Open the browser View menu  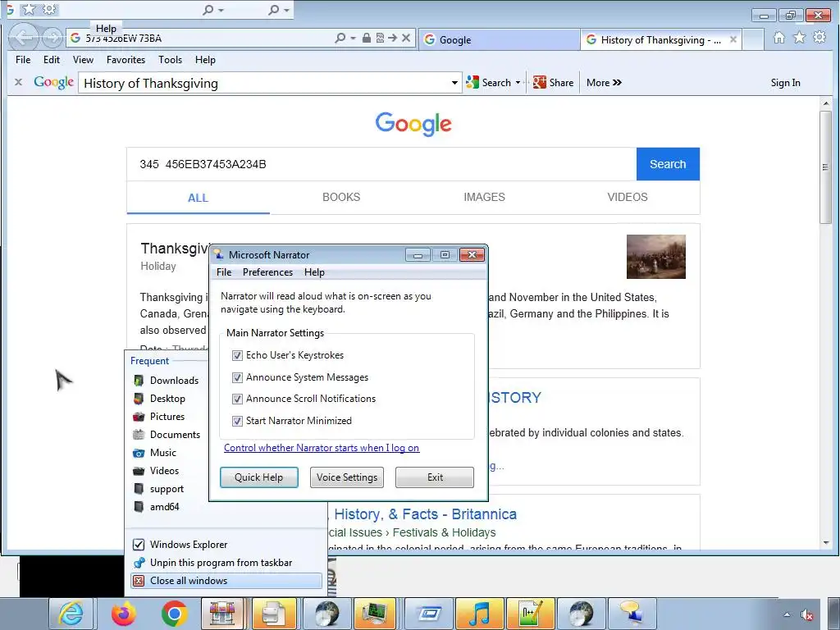(83, 59)
